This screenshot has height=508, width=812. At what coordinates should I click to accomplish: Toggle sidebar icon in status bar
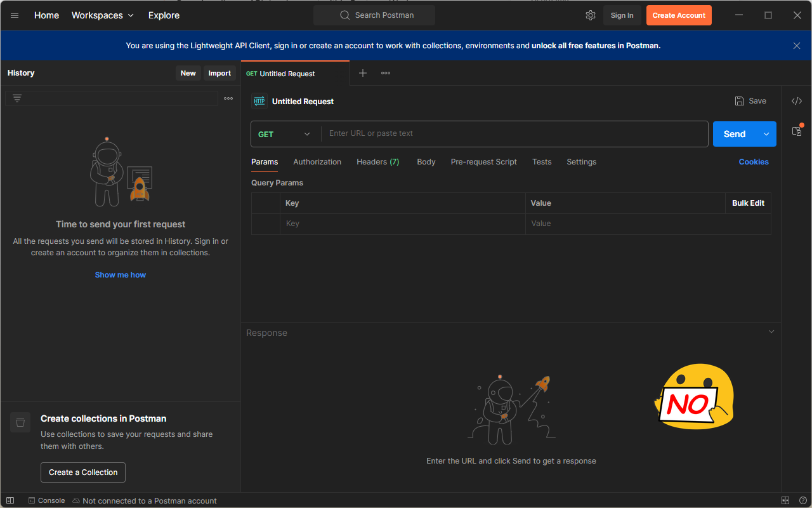click(10, 500)
